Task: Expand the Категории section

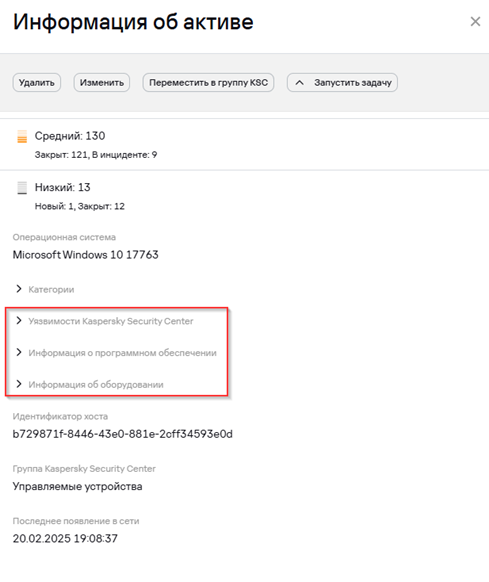Action: click(x=51, y=289)
